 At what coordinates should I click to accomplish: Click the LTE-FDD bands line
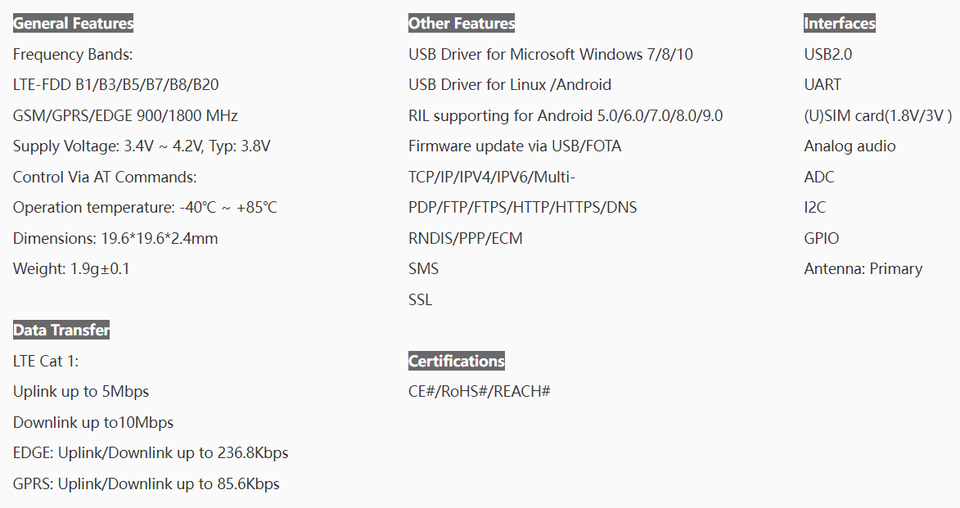click(x=115, y=85)
